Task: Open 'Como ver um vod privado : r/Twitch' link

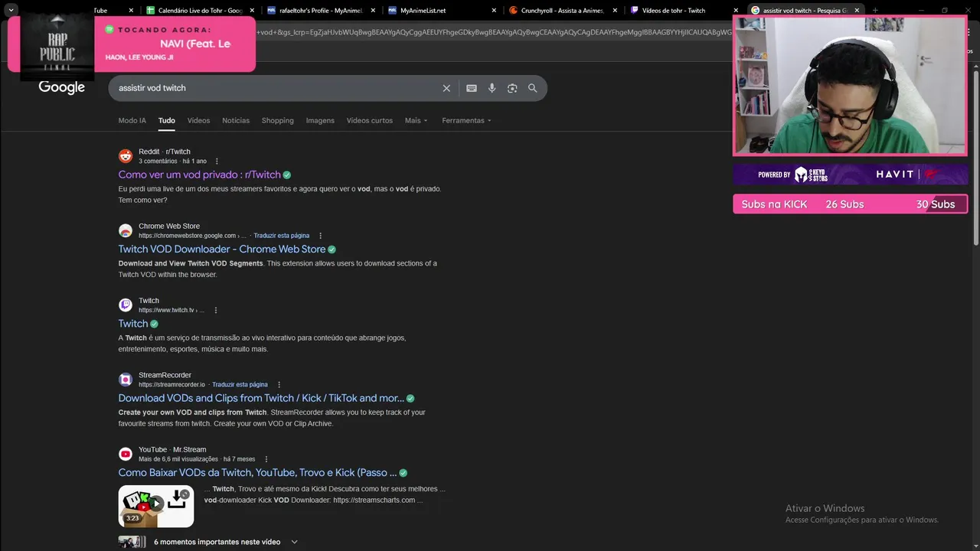Action: tap(200, 174)
